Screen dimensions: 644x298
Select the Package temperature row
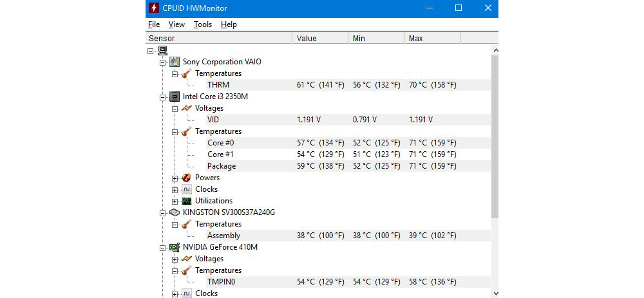pyautogui.click(x=222, y=166)
